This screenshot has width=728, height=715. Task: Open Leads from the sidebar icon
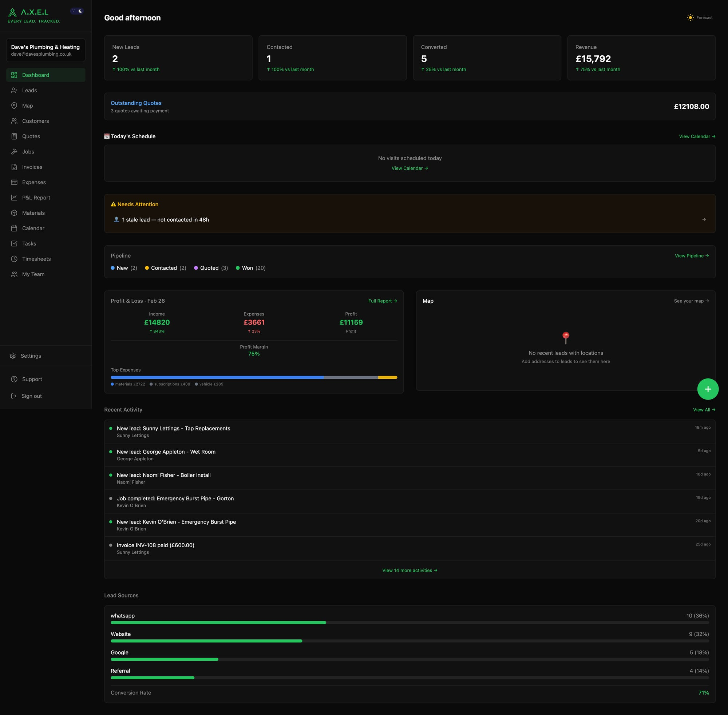point(14,90)
